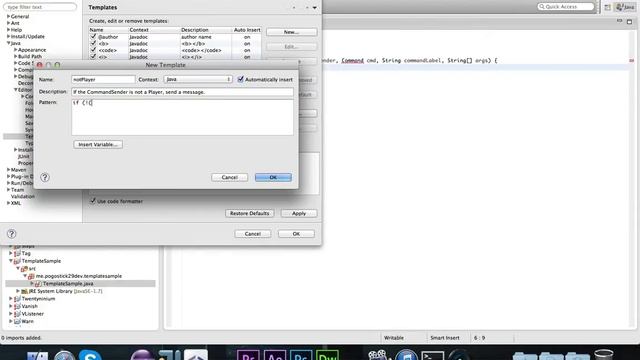Image resolution: width=640 pixels, height=360 pixels.
Task: Expand the Install/Update preferences node
Action: pos(8,36)
